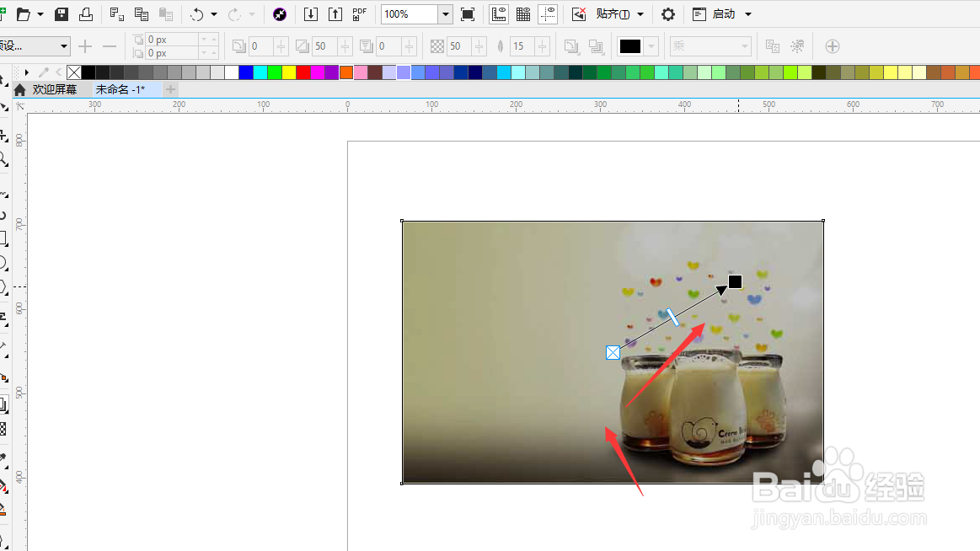Screen dimensions: 980x551
Task: Switch to the 欢迎屏幕 tab
Action: (x=55, y=89)
